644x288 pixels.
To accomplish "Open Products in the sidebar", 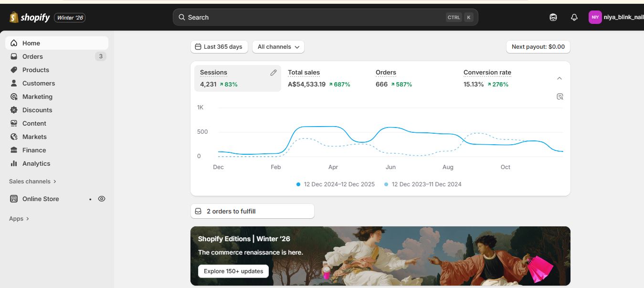I will 57,70.
